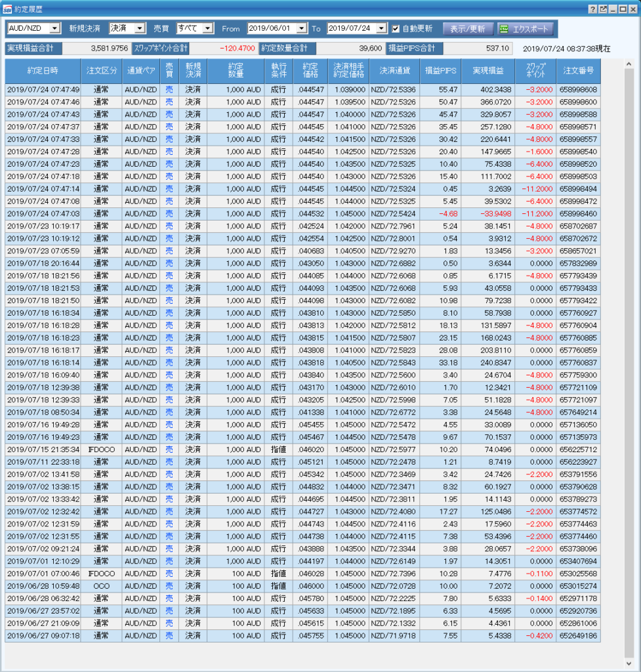Click the pop-out window icon in title bar

click(x=603, y=9)
